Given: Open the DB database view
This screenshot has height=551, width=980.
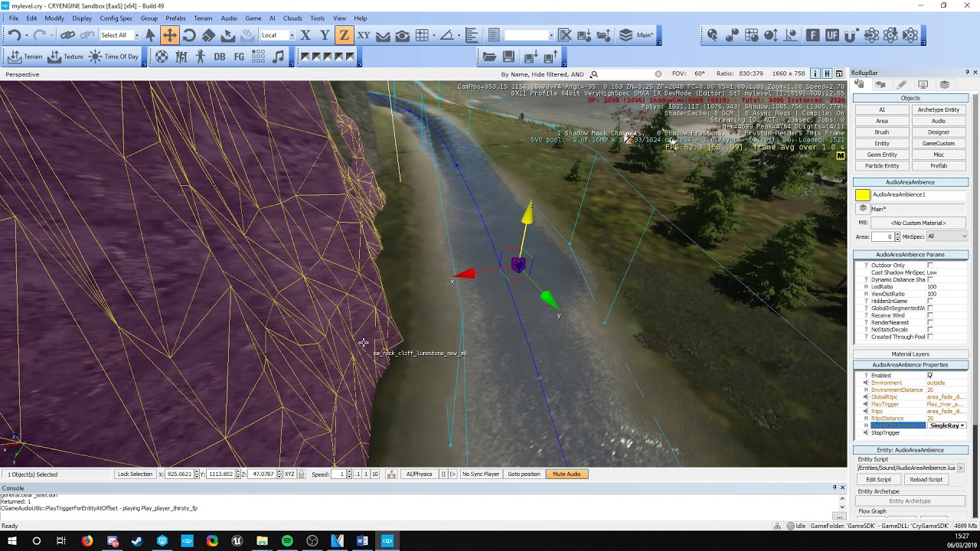Looking at the screenshot, I should tap(220, 57).
